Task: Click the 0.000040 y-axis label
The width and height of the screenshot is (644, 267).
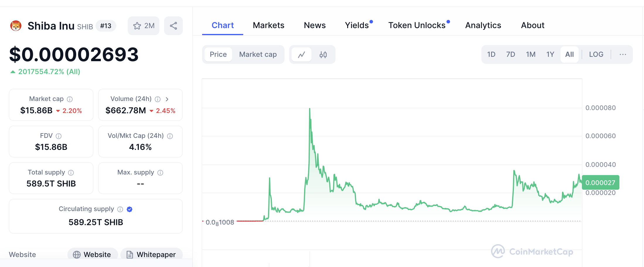Action: 600,165
